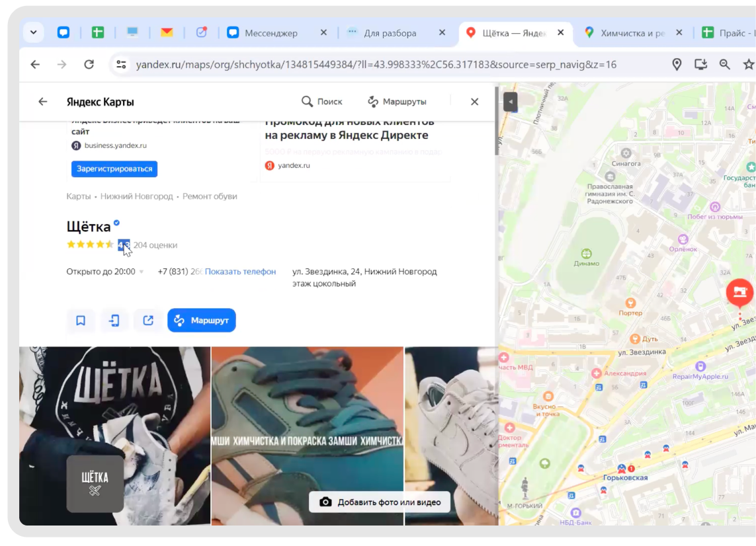Open Маршруты route planner
Viewport: 756px width, 546px height.
[x=397, y=102]
